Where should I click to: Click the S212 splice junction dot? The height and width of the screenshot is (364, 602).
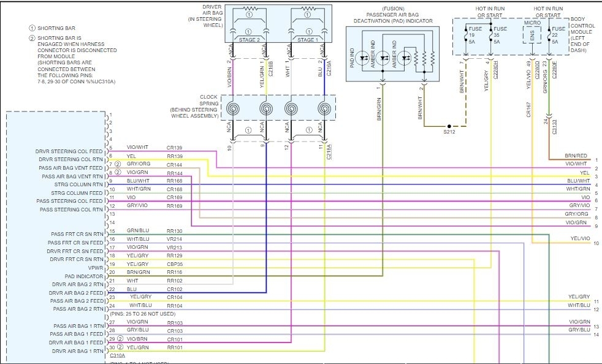[x=449, y=126]
